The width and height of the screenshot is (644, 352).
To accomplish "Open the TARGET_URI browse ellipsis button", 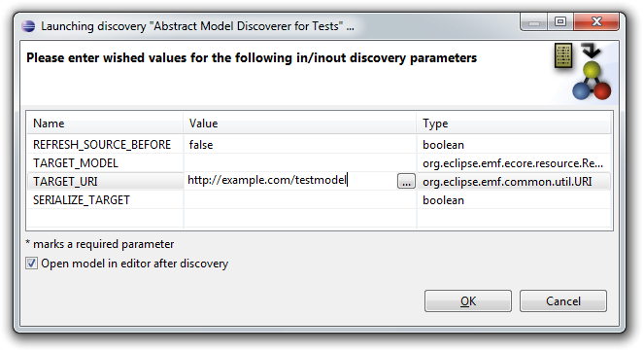I will click(x=406, y=181).
